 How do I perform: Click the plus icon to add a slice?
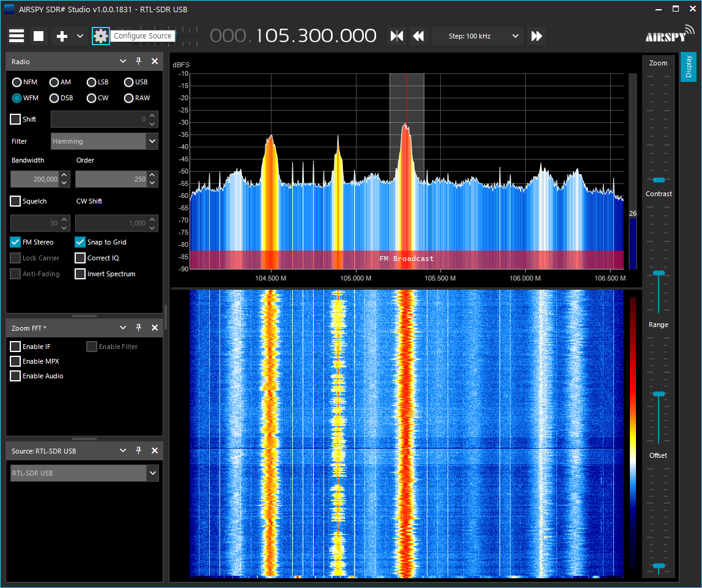[x=62, y=36]
